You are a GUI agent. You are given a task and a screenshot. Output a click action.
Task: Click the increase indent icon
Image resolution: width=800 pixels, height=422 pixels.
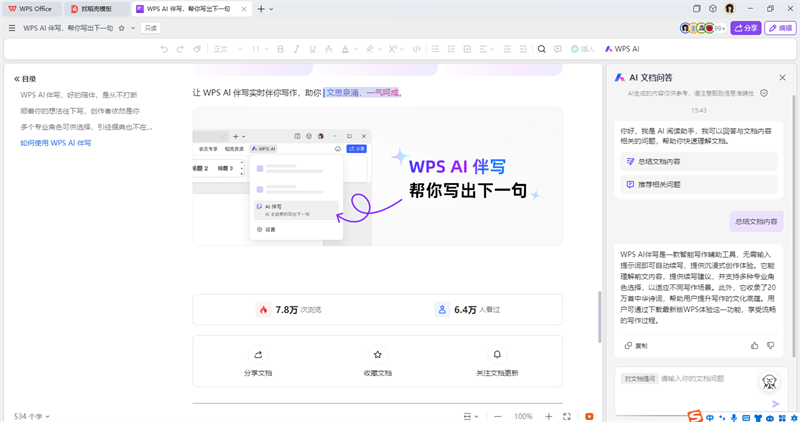pyautogui.click(x=523, y=49)
